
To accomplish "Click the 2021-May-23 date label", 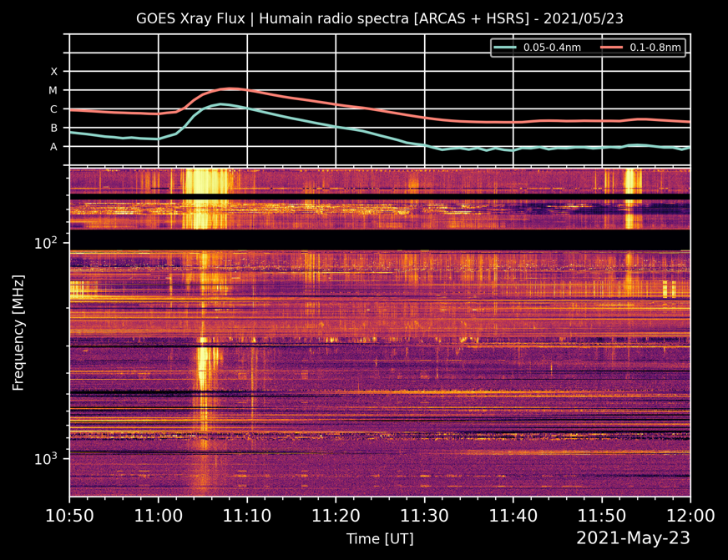I will pos(633,538).
